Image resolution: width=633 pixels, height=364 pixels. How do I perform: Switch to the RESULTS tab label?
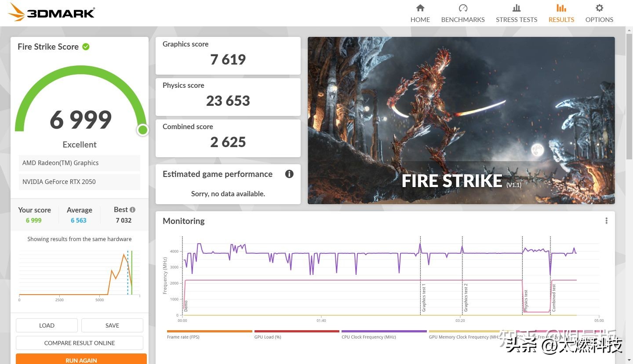pyautogui.click(x=561, y=20)
